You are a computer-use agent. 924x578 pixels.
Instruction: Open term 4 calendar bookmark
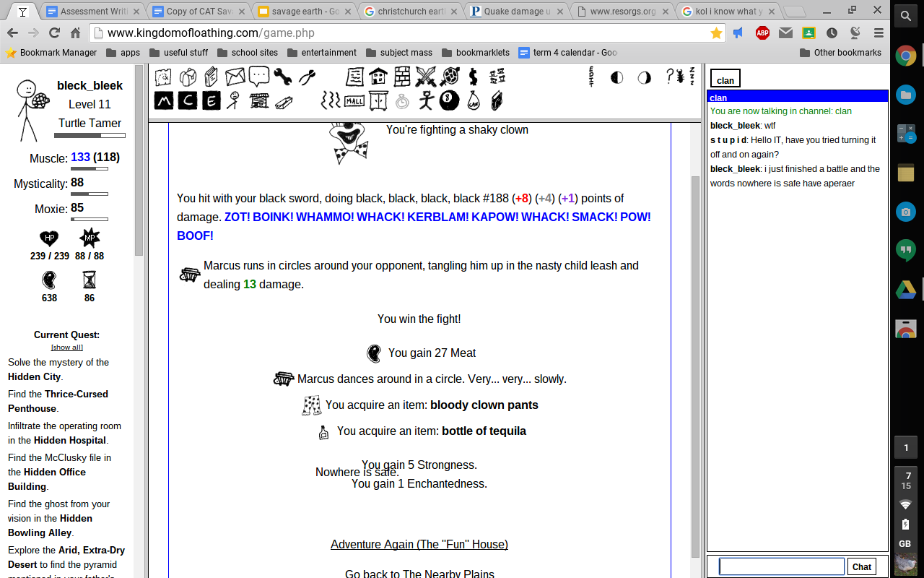(x=567, y=53)
